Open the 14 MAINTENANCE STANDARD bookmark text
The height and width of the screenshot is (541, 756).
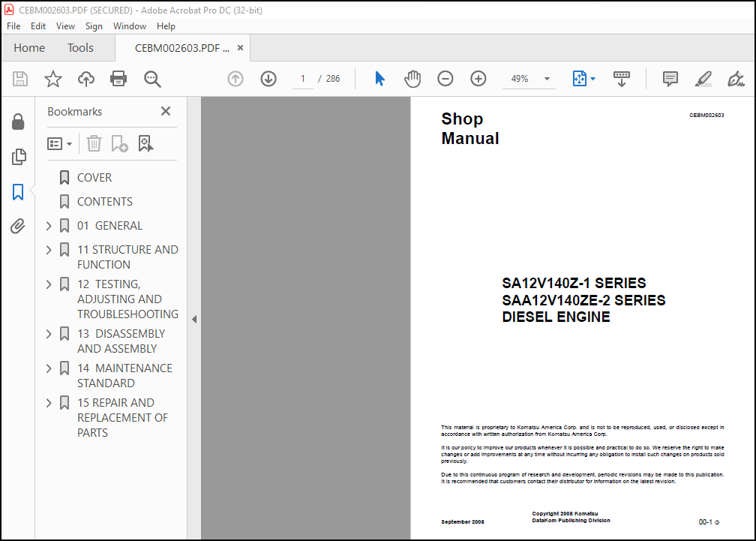124,376
